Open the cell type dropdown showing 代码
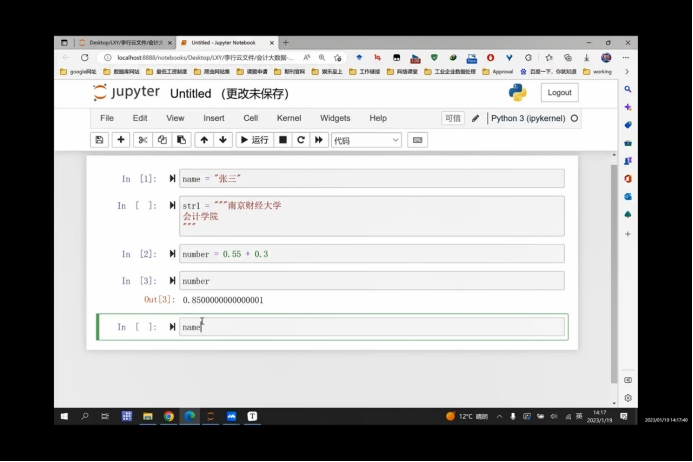 [x=366, y=140]
